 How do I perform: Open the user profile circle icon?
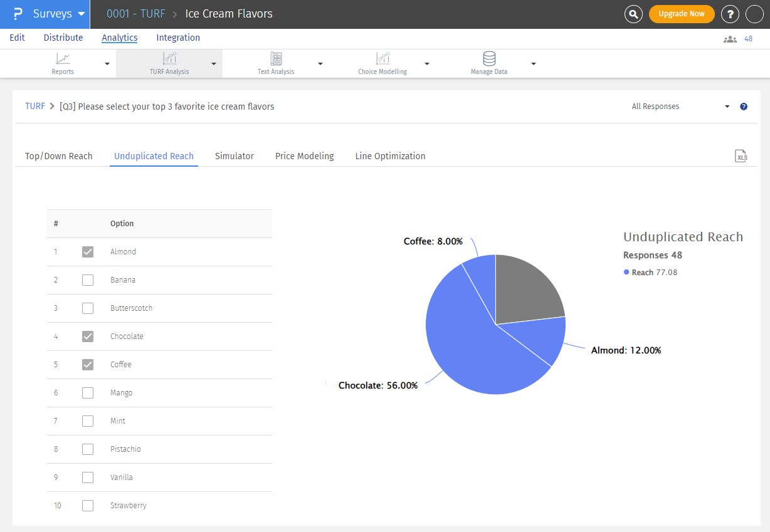(x=754, y=14)
